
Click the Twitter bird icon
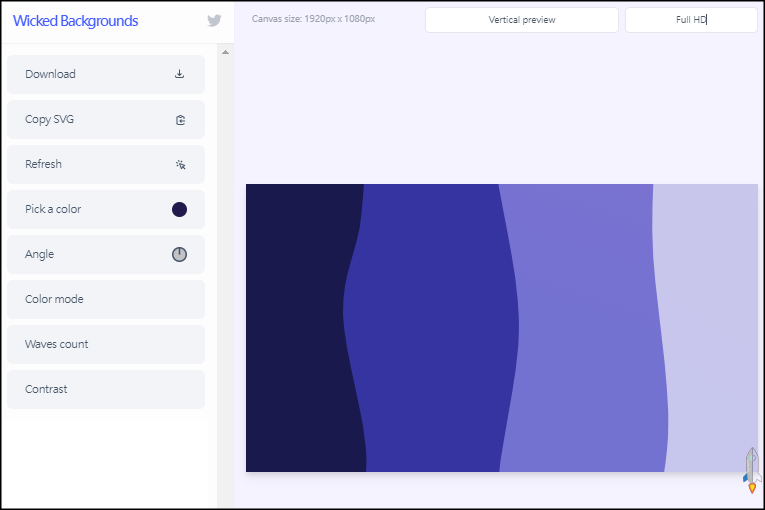[214, 21]
